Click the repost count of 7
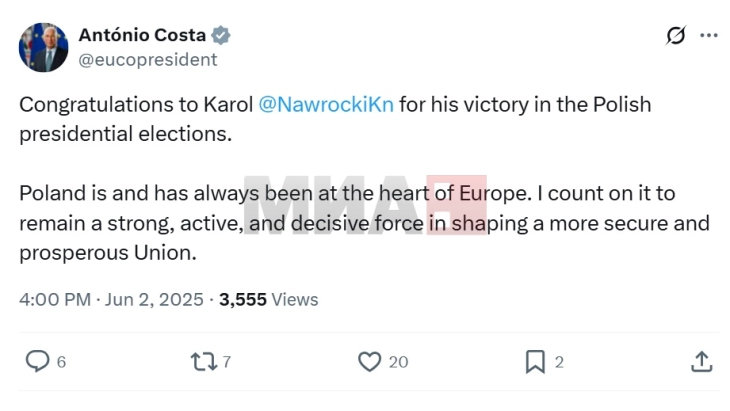The width and height of the screenshot is (730, 411). click(227, 363)
